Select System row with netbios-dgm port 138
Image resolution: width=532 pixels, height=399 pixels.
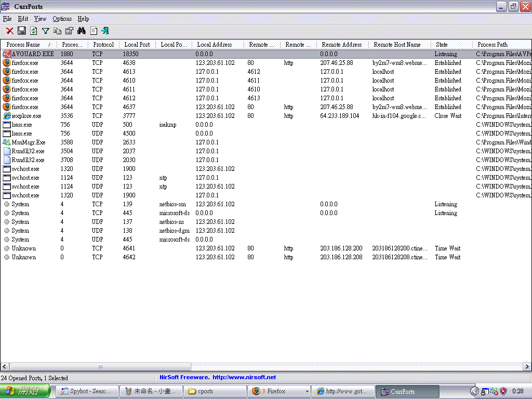pyautogui.click(x=266, y=230)
